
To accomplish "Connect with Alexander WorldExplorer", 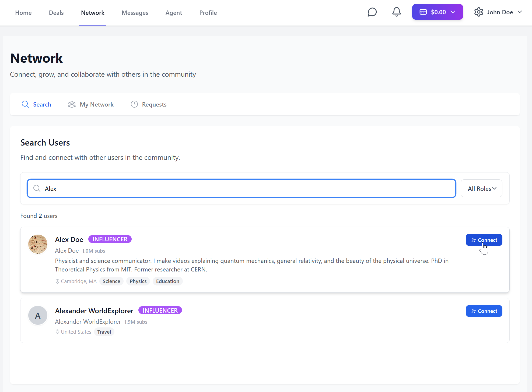I will click(x=484, y=311).
